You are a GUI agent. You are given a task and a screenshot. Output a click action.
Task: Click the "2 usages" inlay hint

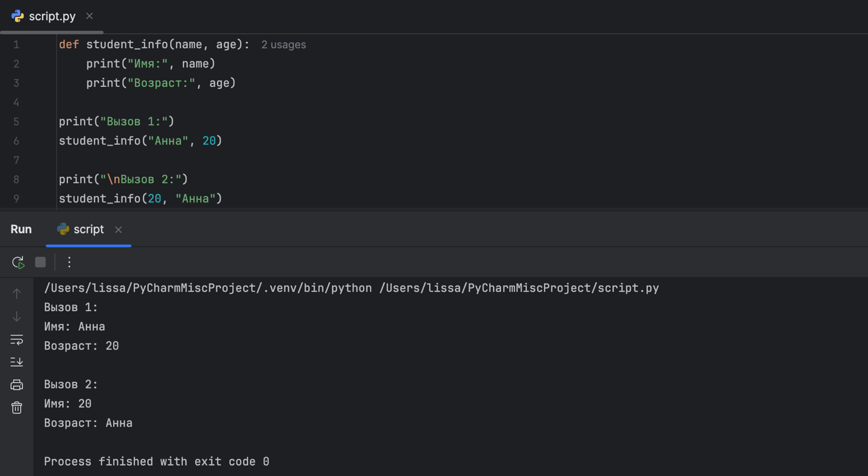(283, 45)
